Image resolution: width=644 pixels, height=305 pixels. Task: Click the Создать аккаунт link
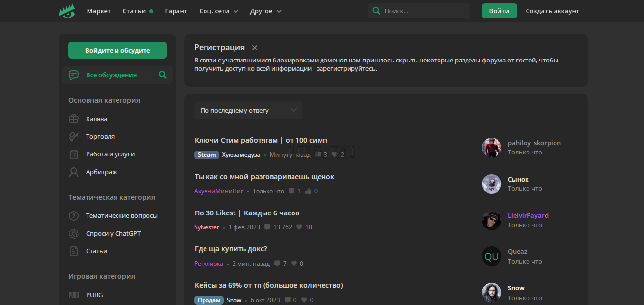552,11
